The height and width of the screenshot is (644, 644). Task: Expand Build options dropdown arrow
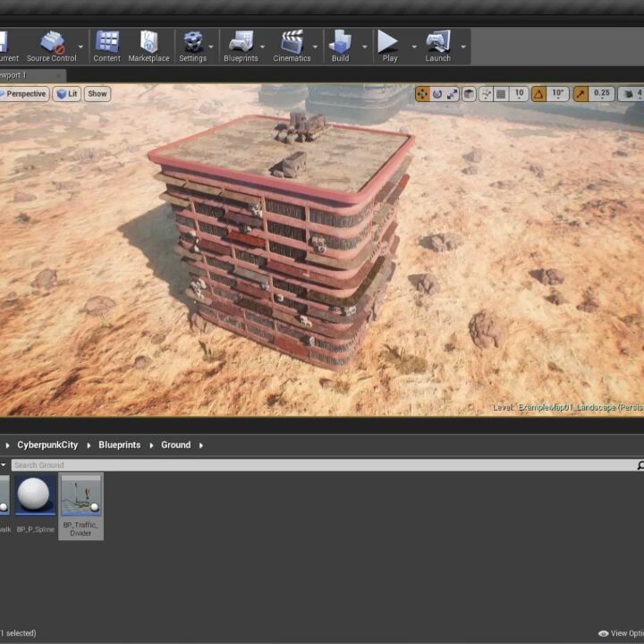365,47
